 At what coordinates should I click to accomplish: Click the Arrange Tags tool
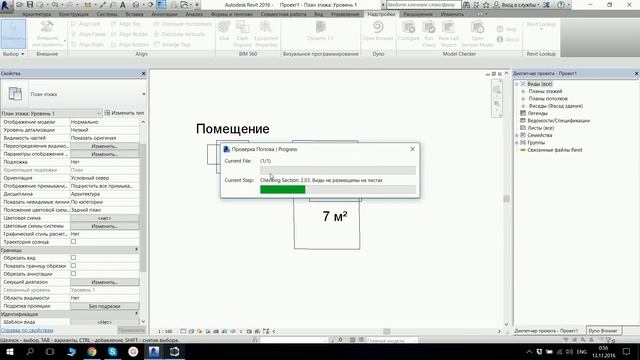click(x=172, y=44)
